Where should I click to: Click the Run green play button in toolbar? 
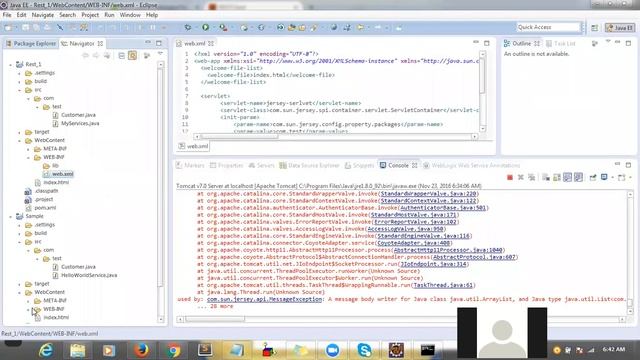205,27
